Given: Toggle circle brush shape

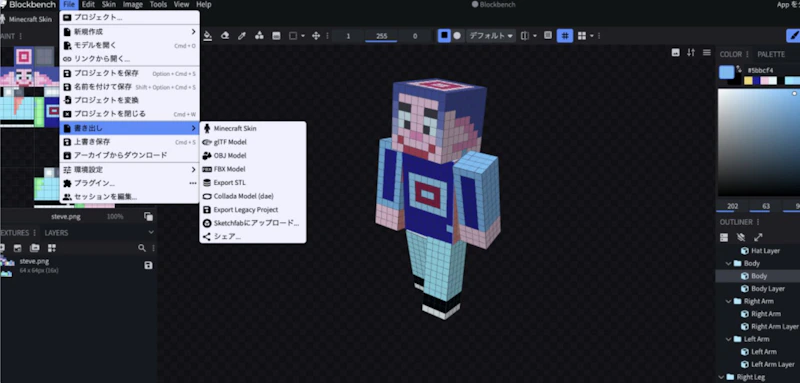Looking at the screenshot, I should click(x=457, y=36).
